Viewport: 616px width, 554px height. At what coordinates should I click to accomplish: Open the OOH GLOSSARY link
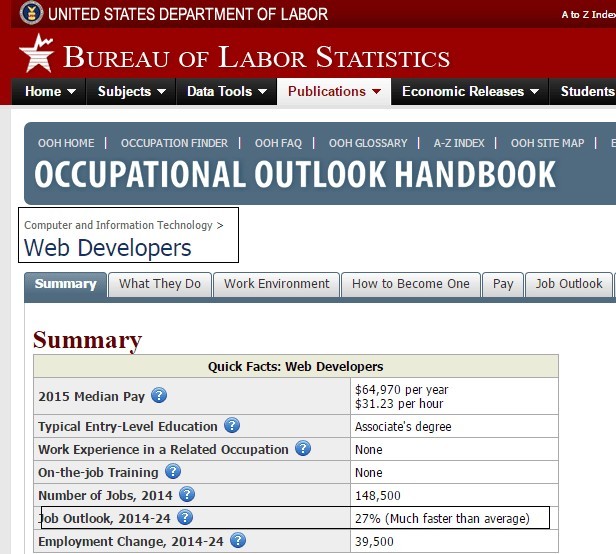point(368,143)
